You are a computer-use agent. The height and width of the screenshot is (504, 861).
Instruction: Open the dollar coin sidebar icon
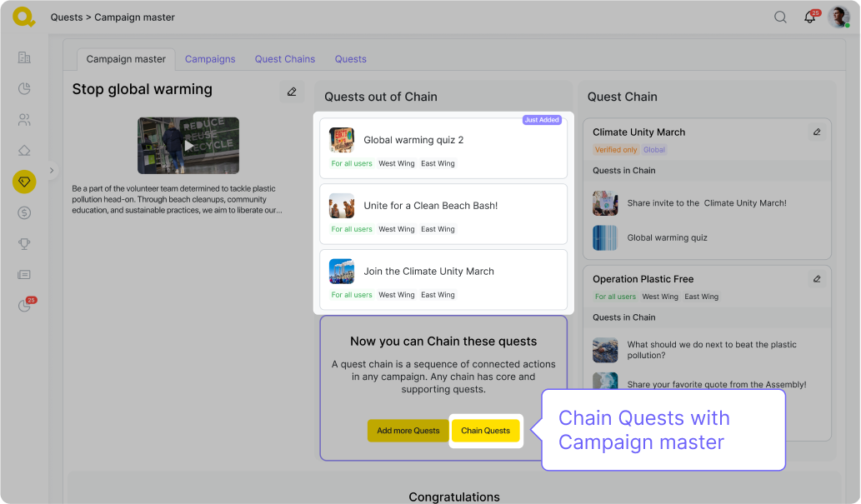tap(24, 212)
